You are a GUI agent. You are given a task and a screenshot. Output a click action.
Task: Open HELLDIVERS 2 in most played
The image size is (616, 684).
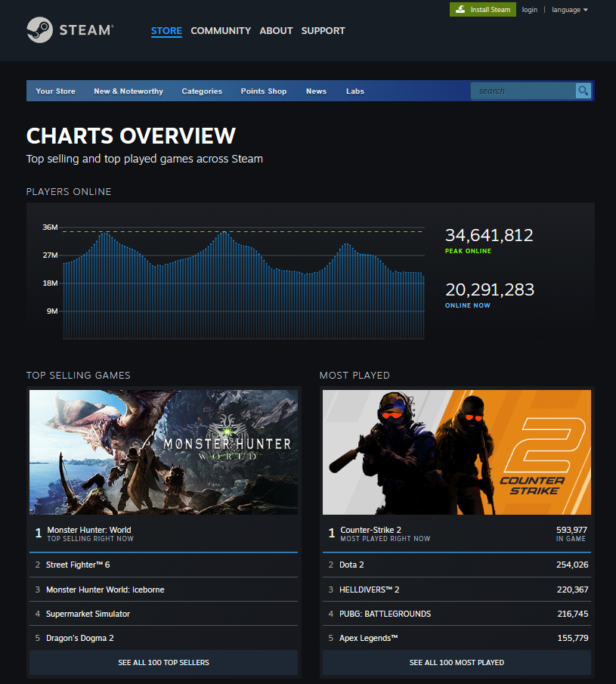click(x=457, y=590)
